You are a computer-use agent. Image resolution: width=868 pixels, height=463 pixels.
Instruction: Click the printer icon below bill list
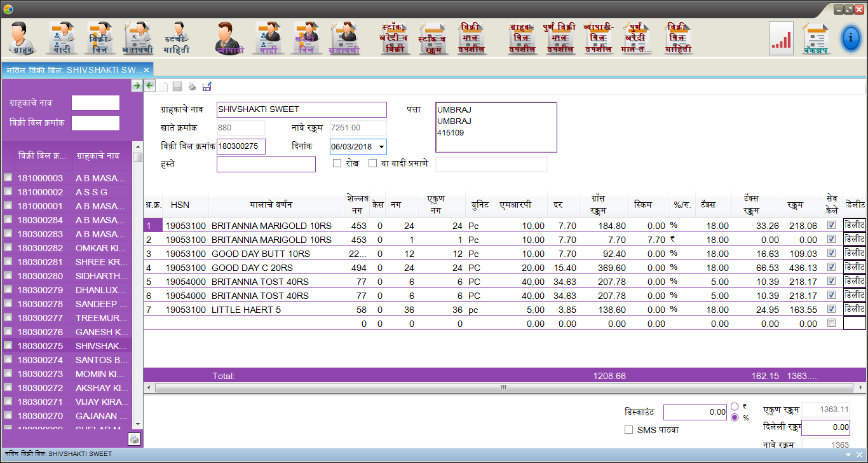click(134, 438)
